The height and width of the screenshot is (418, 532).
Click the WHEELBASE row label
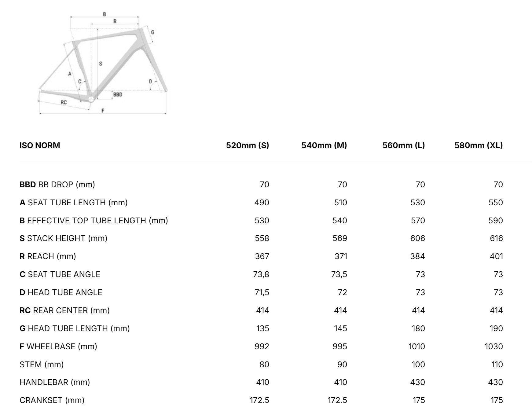58,346
